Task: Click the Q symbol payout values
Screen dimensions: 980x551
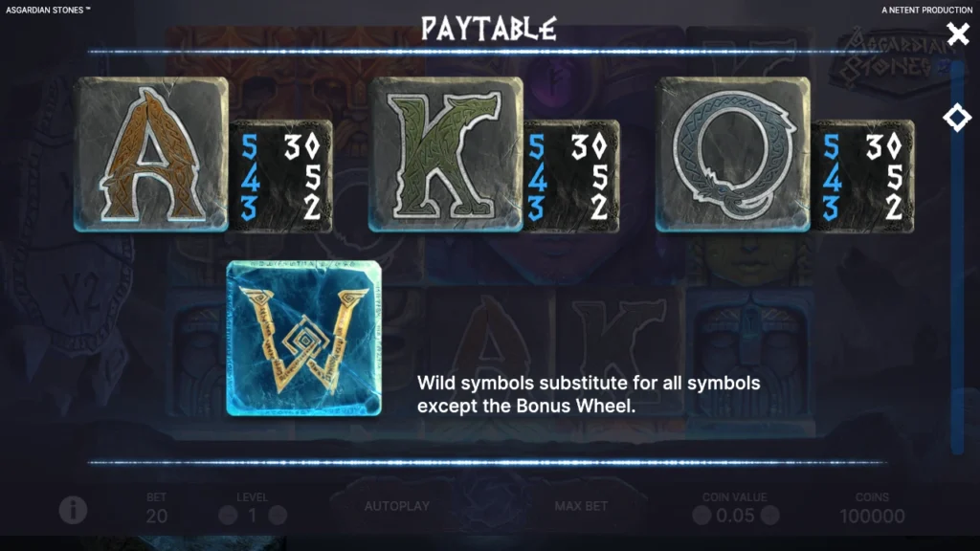Action: [x=863, y=177]
